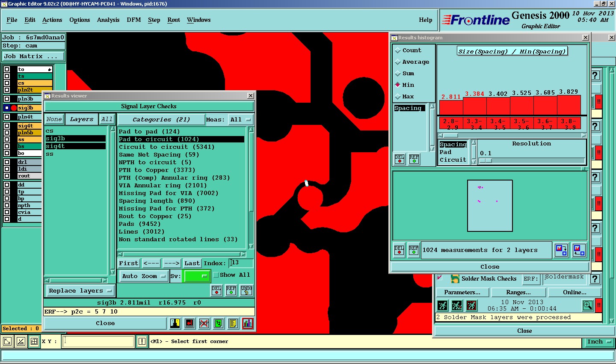Toggle the Solder Mask Checks checkbox
Viewport: 616px width, 364px height.
pyautogui.click(x=439, y=278)
